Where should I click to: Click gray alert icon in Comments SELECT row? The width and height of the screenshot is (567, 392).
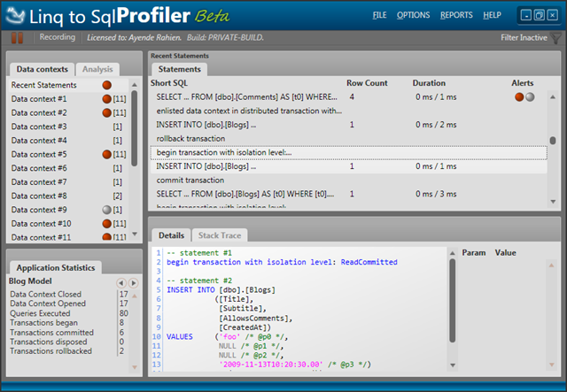click(530, 96)
